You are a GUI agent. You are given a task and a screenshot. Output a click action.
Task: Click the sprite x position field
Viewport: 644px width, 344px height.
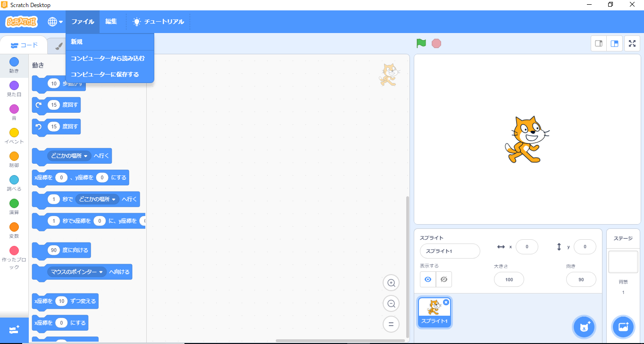click(527, 247)
